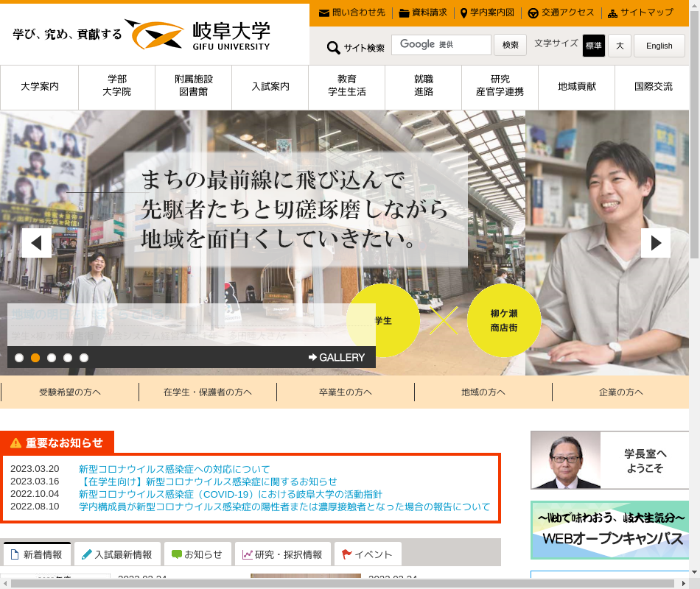700x589 pixels.
Task: Click the Google site search input field
Action: click(441, 45)
